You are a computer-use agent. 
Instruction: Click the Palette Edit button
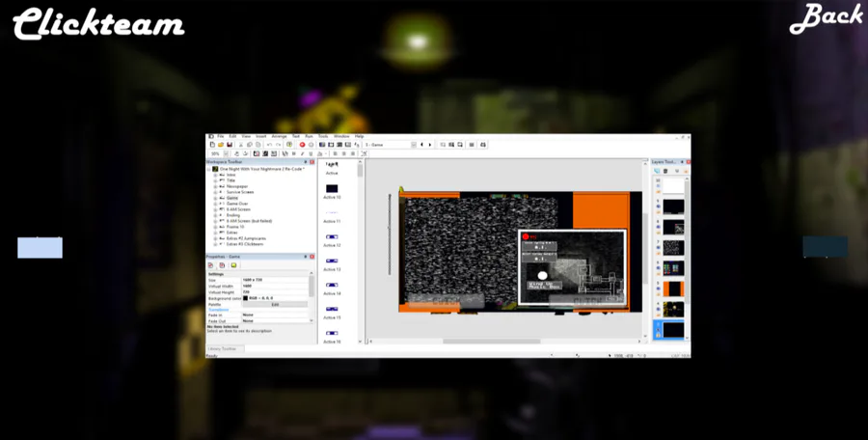(x=275, y=304)
